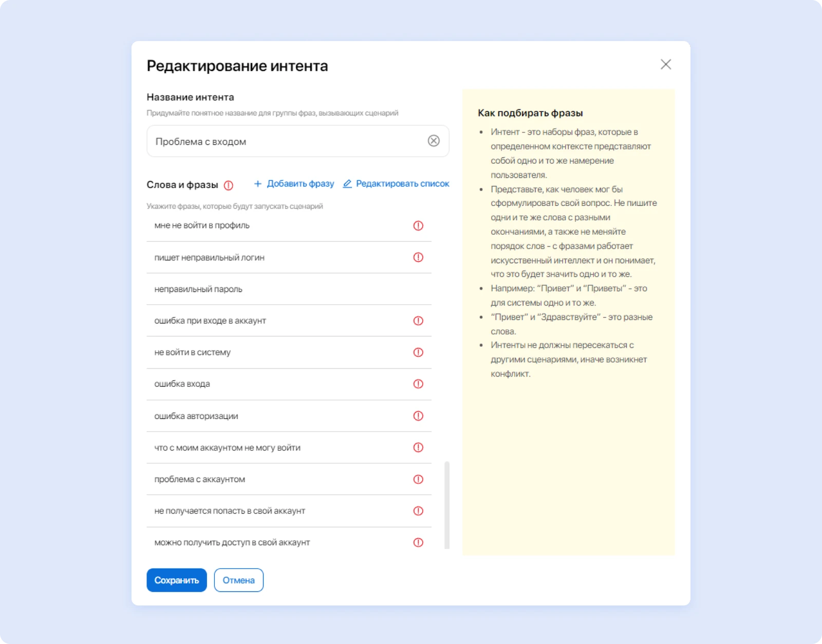Open Редактировать список editor
This screenshot has height=644, width=822.
coord(396,184)
